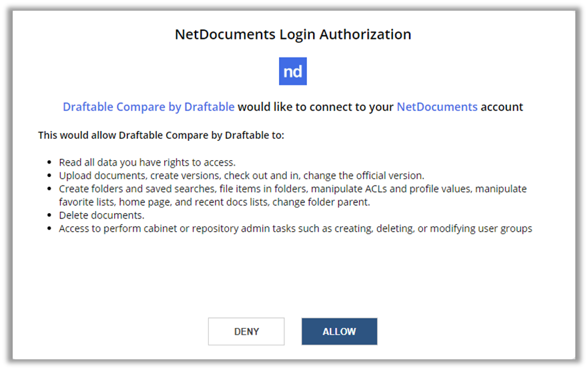Click the 'favorite lists, home page' continuation line
This screenshot has width=588, height=370.
(214, 202)
